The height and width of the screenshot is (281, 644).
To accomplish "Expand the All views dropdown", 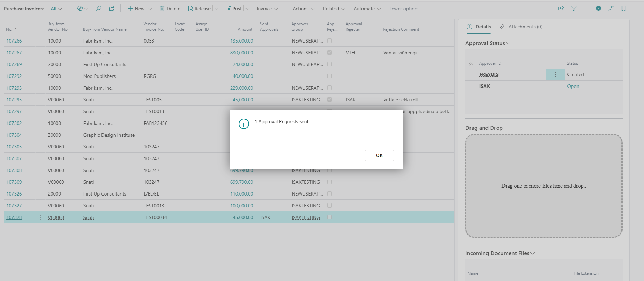I will pos(56,9).
